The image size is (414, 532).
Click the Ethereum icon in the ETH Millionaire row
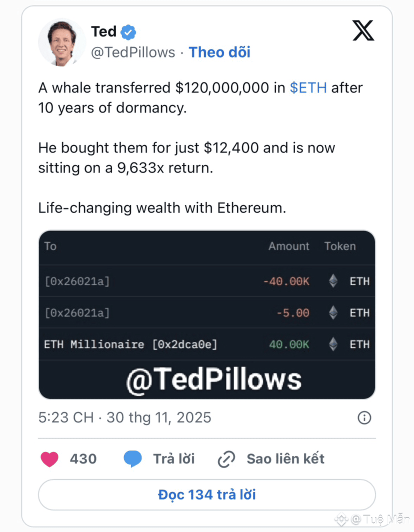pos(333,344)
